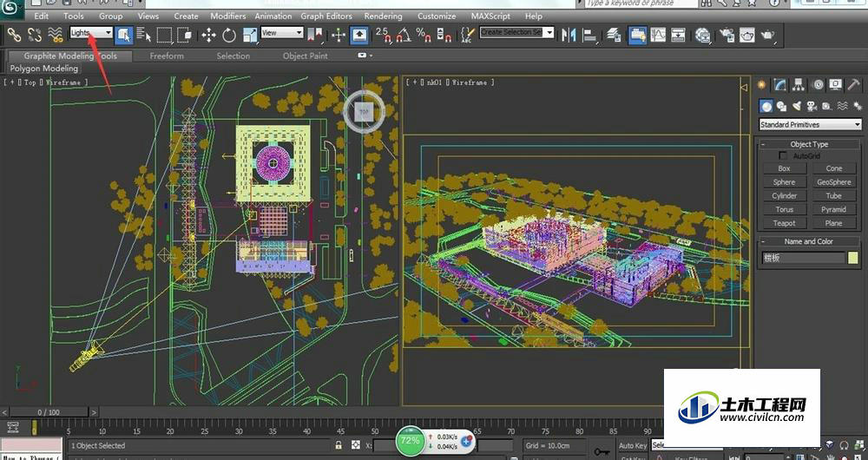Open Select by Name list
Screen dimensions: 868x460
tap(144, 35)
